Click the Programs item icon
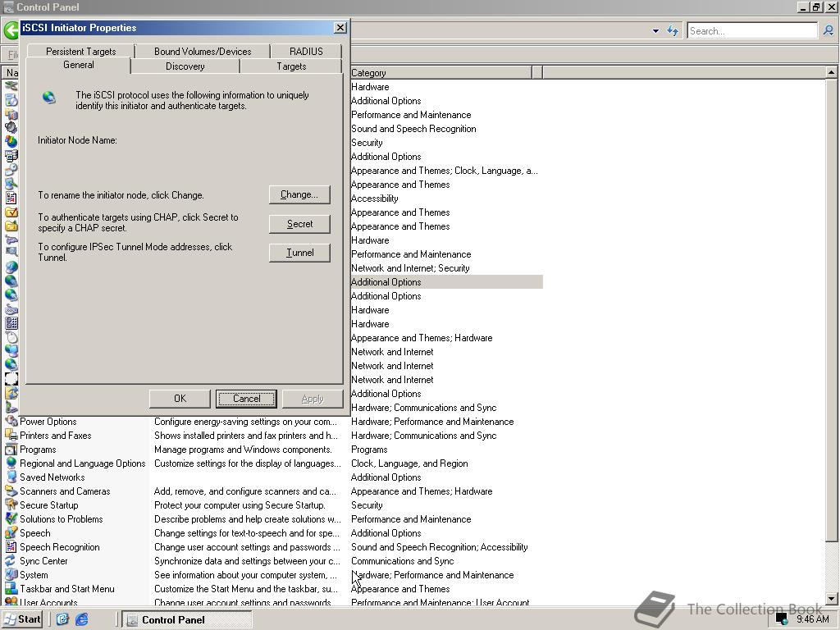This screenshot has height=630, width=840. [11, 450]
